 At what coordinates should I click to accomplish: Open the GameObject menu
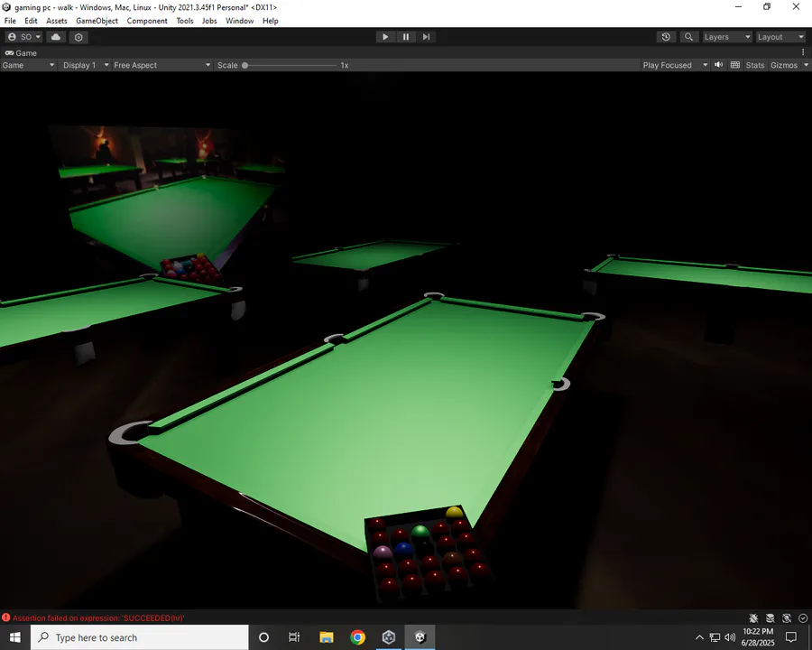pos(97,21)
